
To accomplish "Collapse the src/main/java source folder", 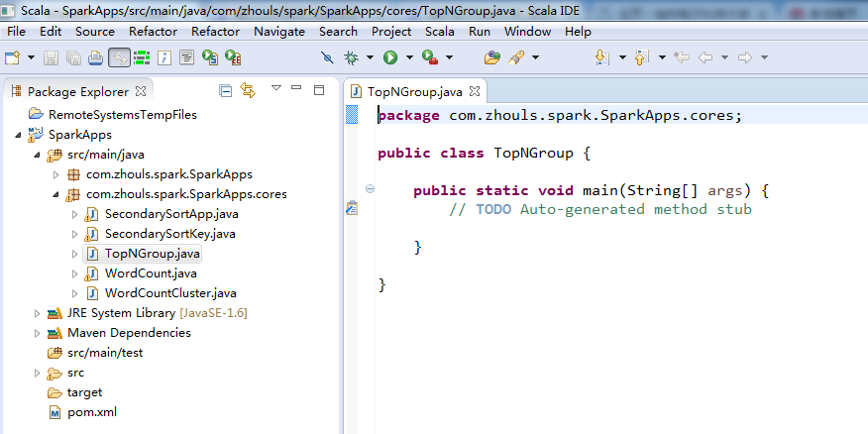I will pyautogui.click(x=37, y=155).
